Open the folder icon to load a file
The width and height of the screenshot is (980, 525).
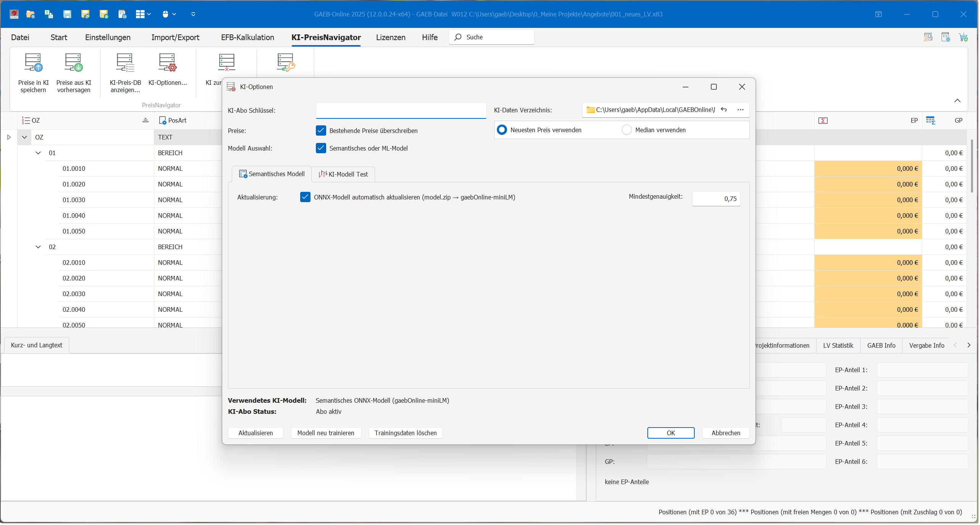coord(30,14)
